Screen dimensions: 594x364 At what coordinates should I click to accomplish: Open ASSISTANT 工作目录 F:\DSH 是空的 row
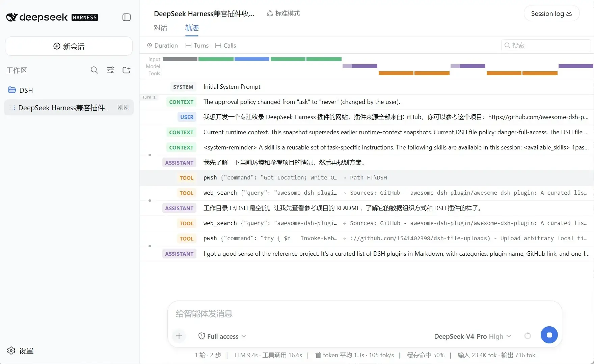tap(367, 208)
